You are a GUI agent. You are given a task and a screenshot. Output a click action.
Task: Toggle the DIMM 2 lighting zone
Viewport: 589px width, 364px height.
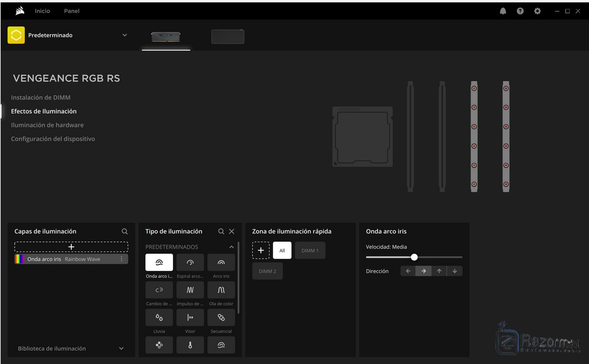click(267, 271)
